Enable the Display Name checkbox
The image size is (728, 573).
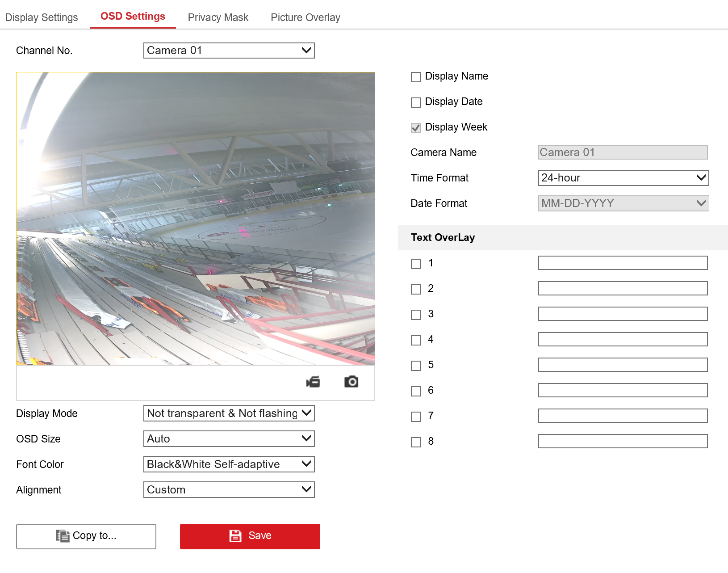pos(416,77)
